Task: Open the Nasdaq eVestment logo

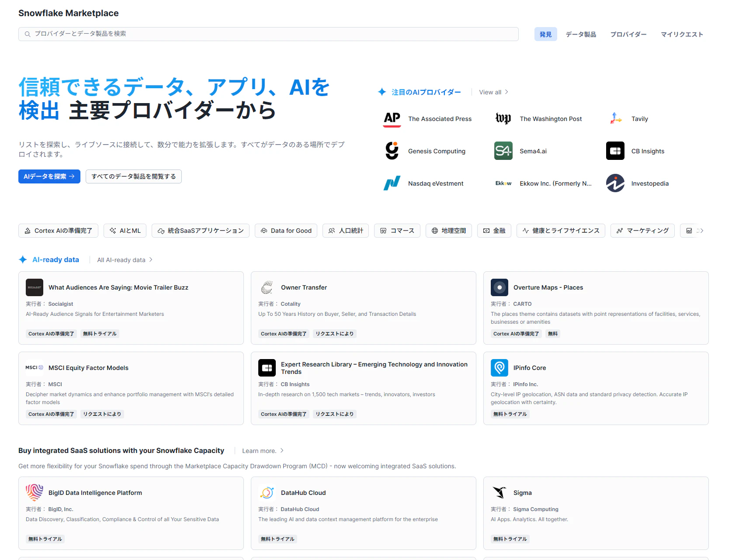Action: (392, 183)
